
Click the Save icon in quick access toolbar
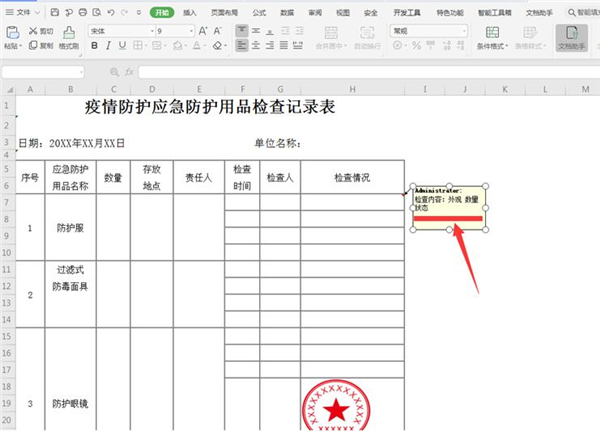pyautogui.click(x=53, y=12)
